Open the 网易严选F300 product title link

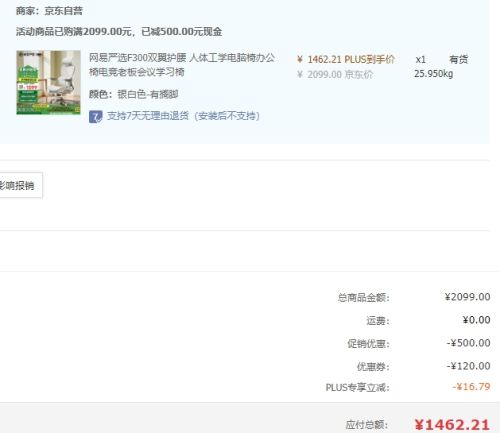182,65
